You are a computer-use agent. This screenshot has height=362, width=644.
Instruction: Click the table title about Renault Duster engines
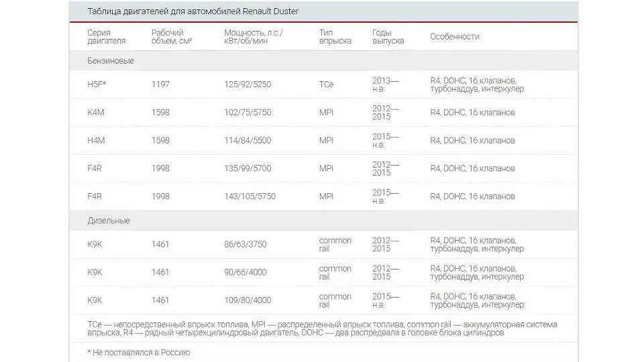pos(193,11)
